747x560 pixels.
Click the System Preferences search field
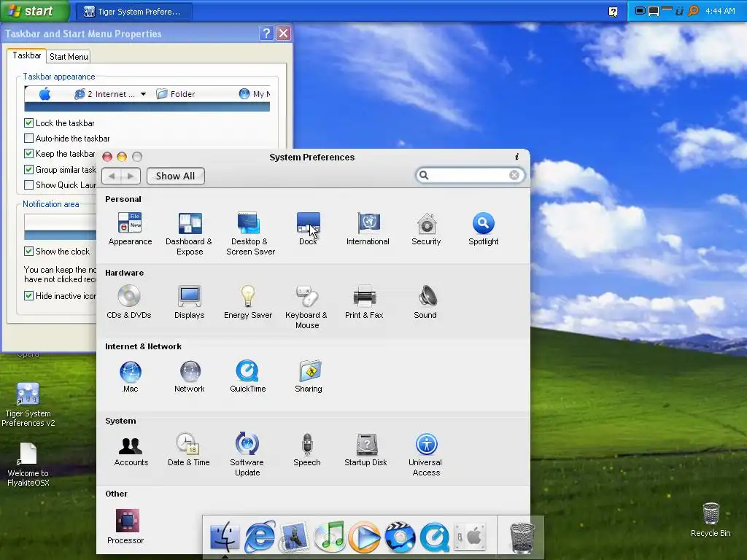(471, 175)
